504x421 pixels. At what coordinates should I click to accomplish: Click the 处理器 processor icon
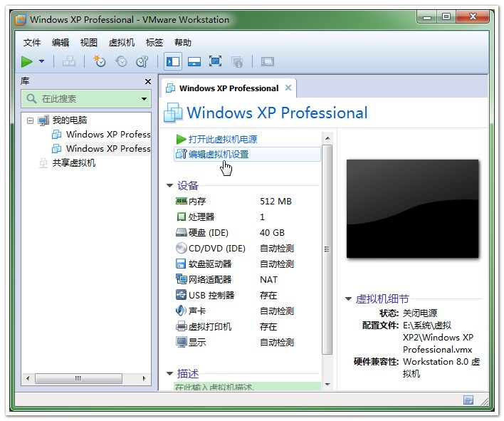182,217
